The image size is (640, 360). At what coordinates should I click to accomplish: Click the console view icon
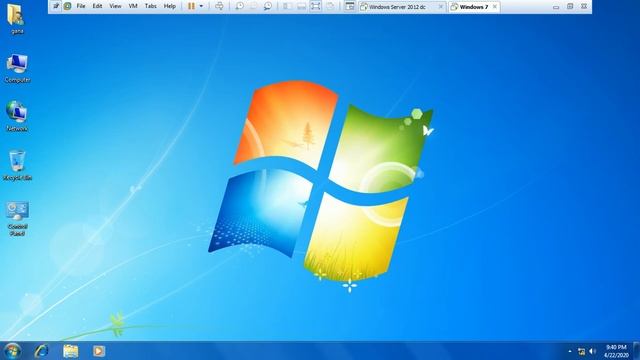point(349,6)
